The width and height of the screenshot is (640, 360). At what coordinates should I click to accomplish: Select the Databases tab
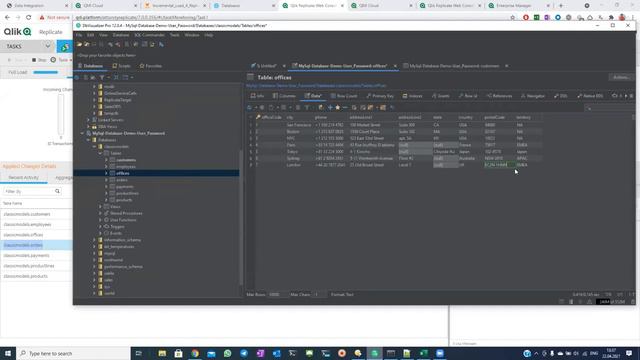coord(90,66)
